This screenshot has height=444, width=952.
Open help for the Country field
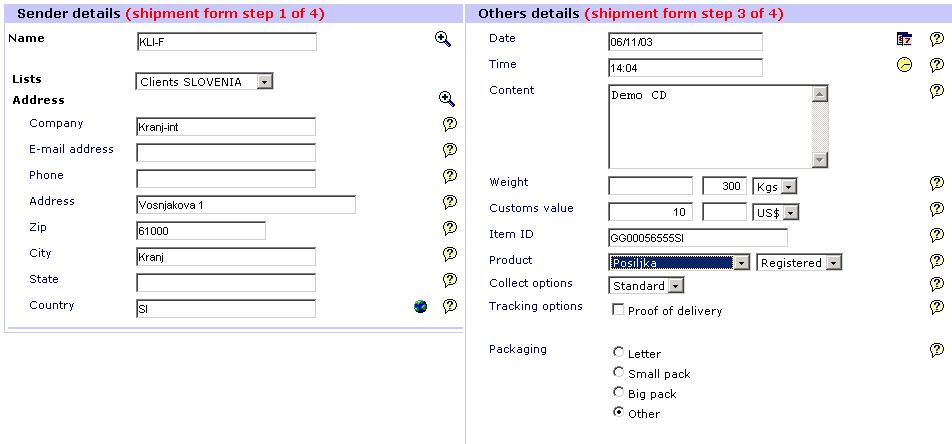pos(449,306)
